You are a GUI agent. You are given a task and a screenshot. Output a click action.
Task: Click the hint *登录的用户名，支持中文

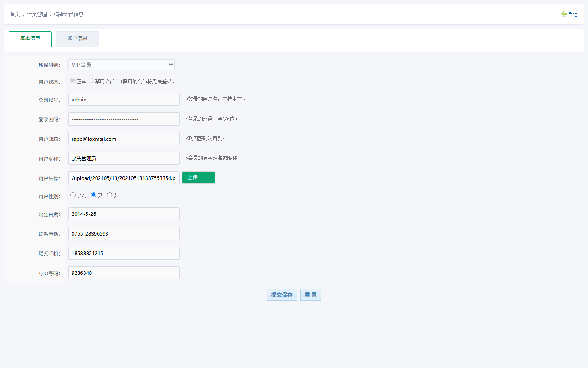[215, 99]
